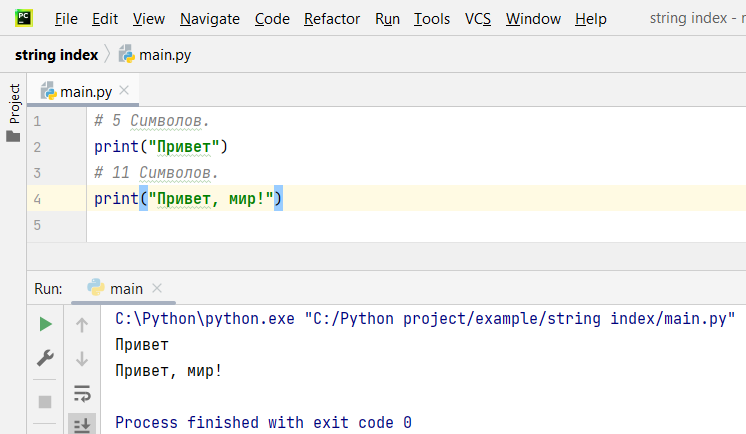The width and height of the screenshot is (746, 434).
Task: Click the comment '# 11 Символов.'
Action: [156, 173]
